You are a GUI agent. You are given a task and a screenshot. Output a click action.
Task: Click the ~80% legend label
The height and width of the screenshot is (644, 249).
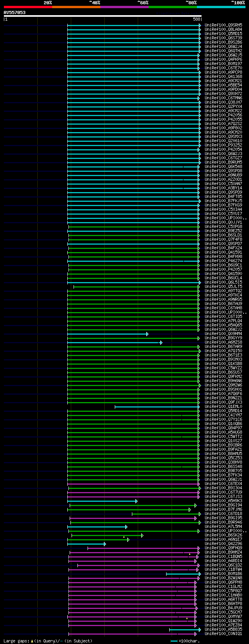coord(191,3)
